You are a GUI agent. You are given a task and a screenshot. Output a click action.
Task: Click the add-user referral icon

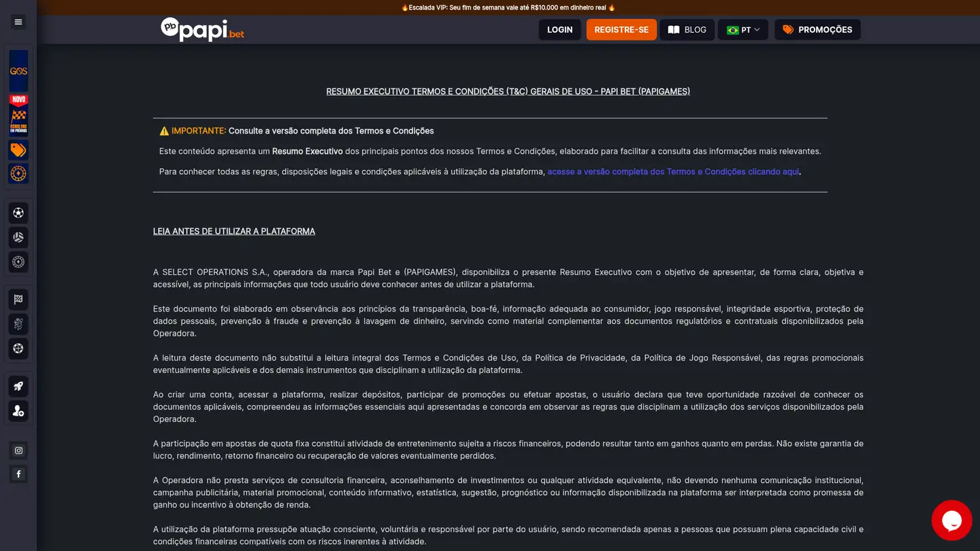[18, 411]
